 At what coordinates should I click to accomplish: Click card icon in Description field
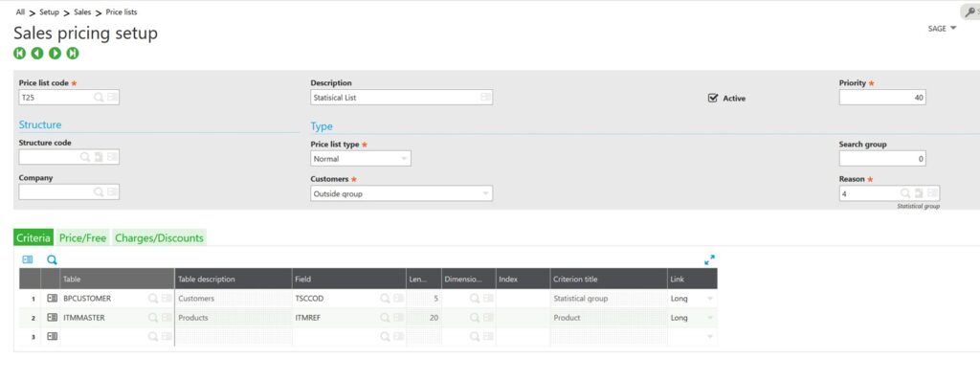pos(485,98)
